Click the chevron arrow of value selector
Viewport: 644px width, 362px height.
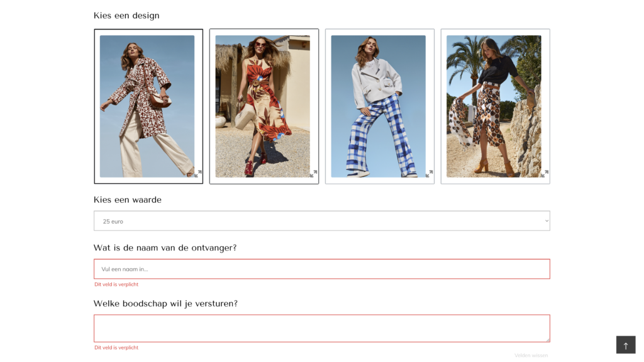pos(547,221)
